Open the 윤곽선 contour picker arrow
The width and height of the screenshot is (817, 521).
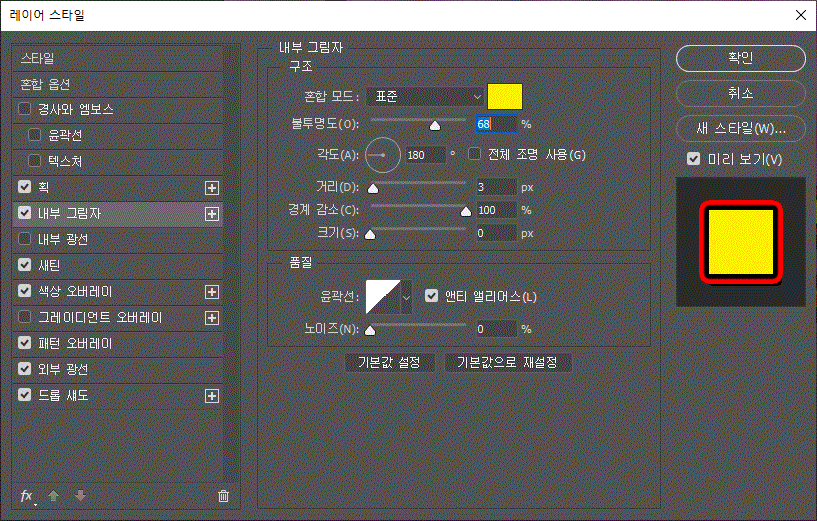pos(406,297)
